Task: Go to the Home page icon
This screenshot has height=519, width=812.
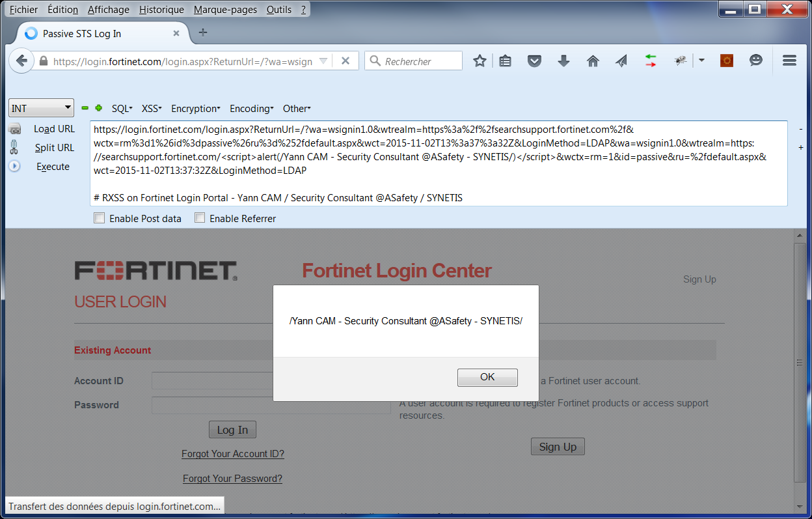Action: click(x=593, y=61)
